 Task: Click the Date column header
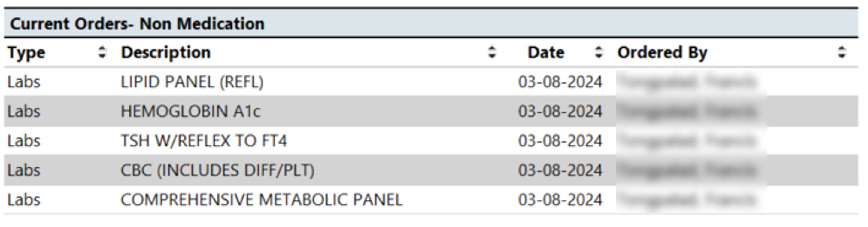coord(546,53)
